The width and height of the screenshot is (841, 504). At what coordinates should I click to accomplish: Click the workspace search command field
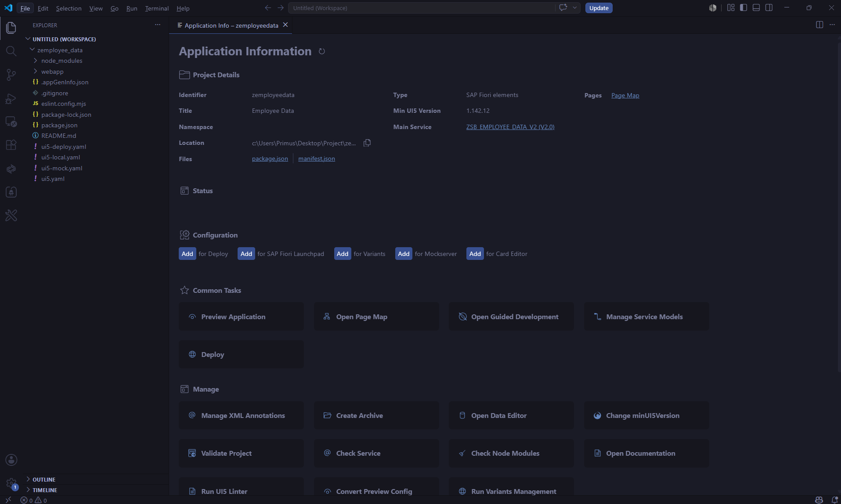point(422,8)
